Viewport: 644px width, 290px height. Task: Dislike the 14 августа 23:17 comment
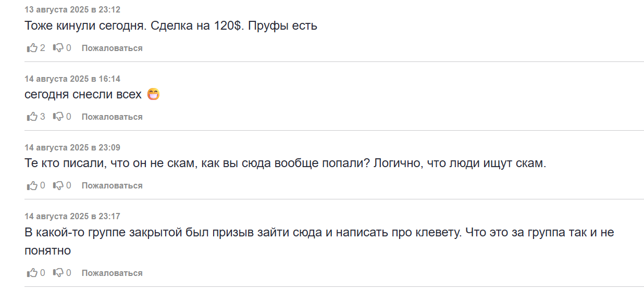pos(58,273)
